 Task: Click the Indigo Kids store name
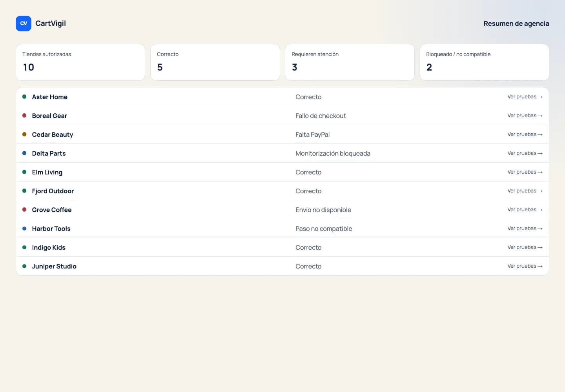49,247
